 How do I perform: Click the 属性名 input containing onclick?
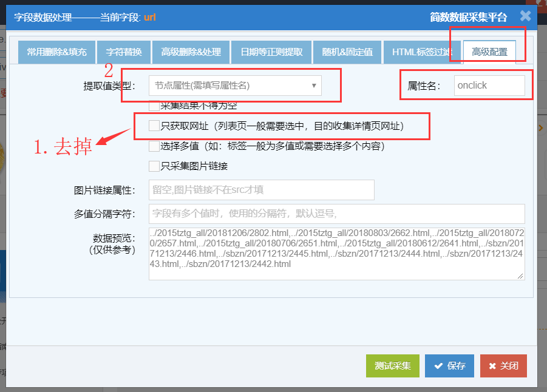click(489, 86)
